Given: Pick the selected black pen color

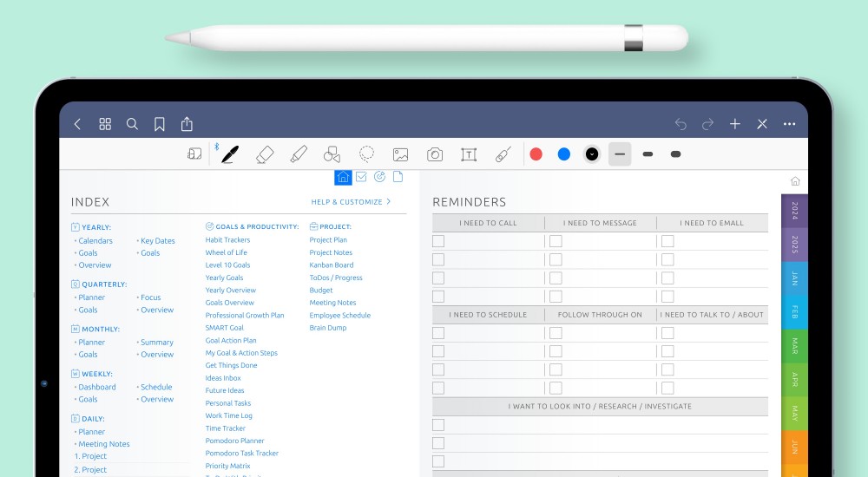Looking at the screenshot, I should click(592, 154).
